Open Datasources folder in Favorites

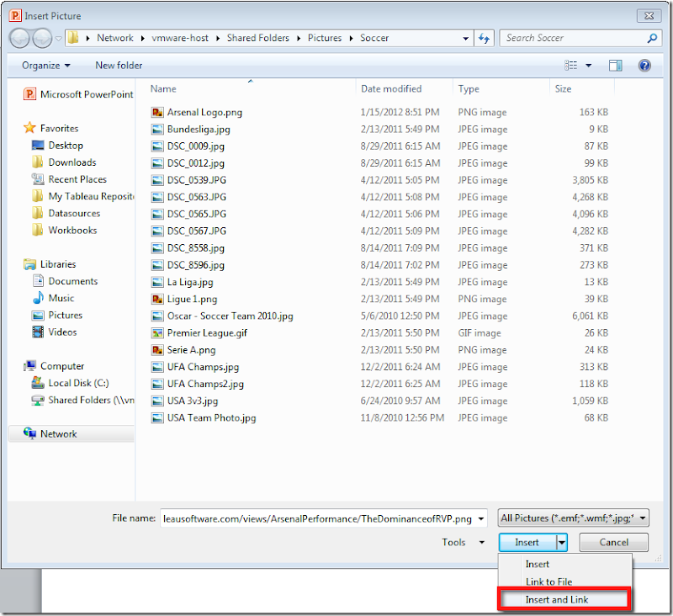[74, 214]
